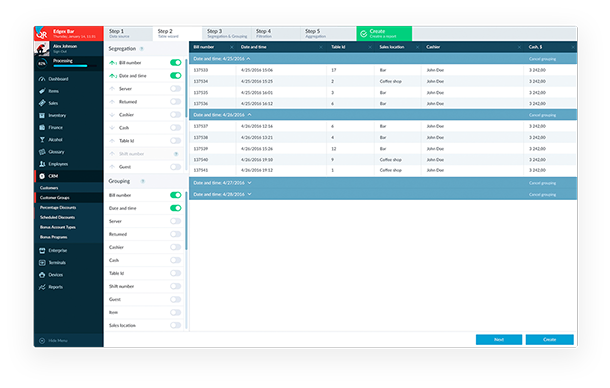Image resolution: width=610 pixels, height=388 pixels.
Task: Go to Step 1 Data source tab
Action: click(x=128, y=33)
